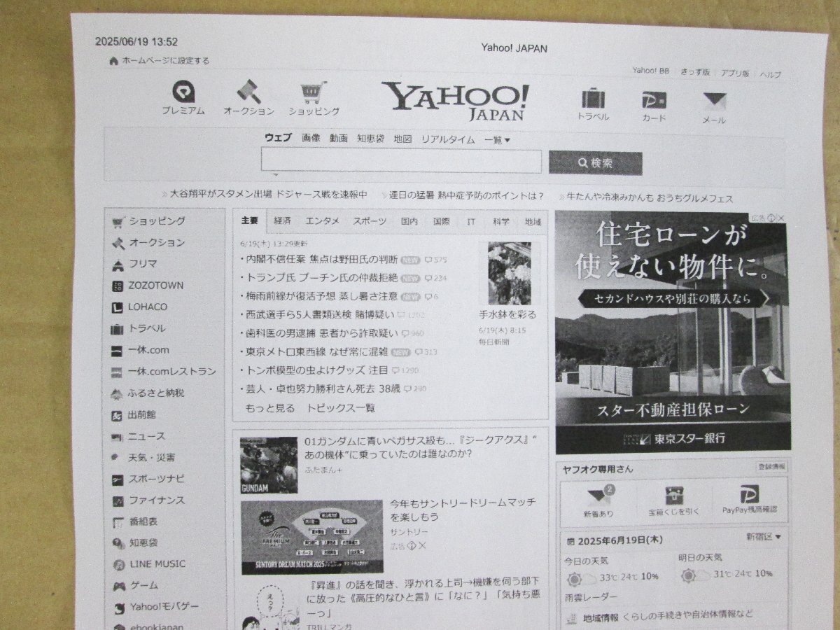Open the Travel suitcase icon in header
The image size is (840, 630).
pos(593,98)
